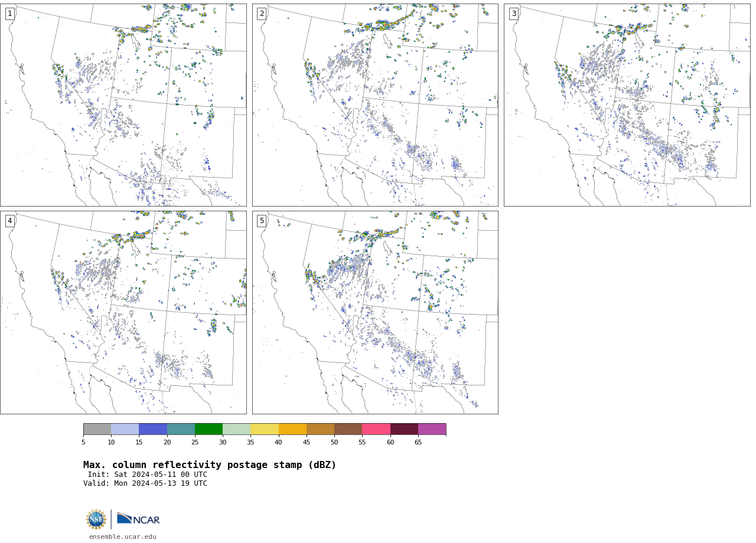756x543 pixels.
Task: Click the yellow 35-40 dBZ swatch
Action: [265, 429]
